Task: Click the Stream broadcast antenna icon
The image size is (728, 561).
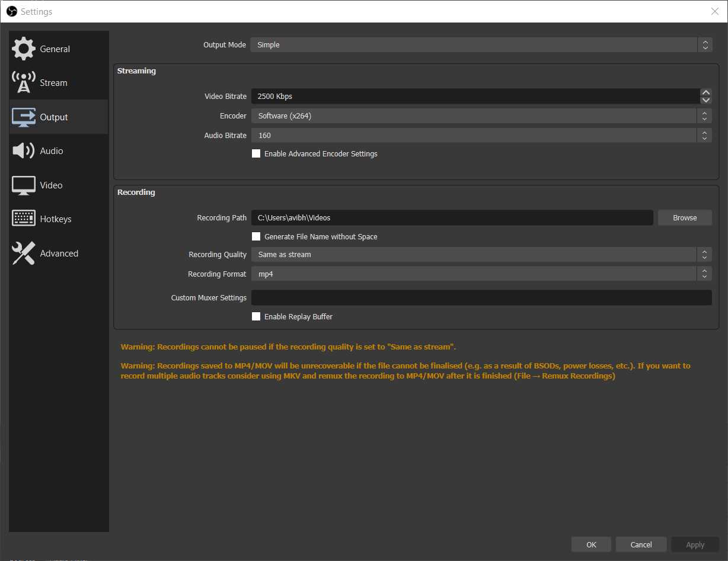Action: pyautogui.click(x=23, y=82)
